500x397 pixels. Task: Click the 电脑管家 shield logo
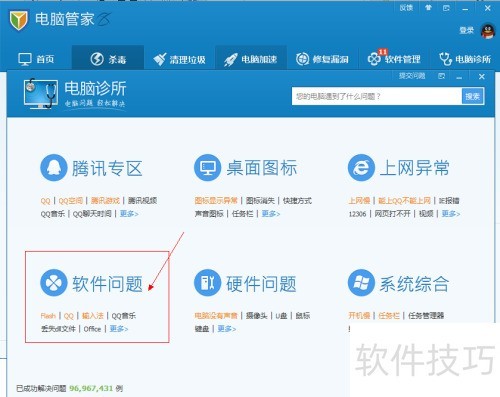click(x=18, y=20)
